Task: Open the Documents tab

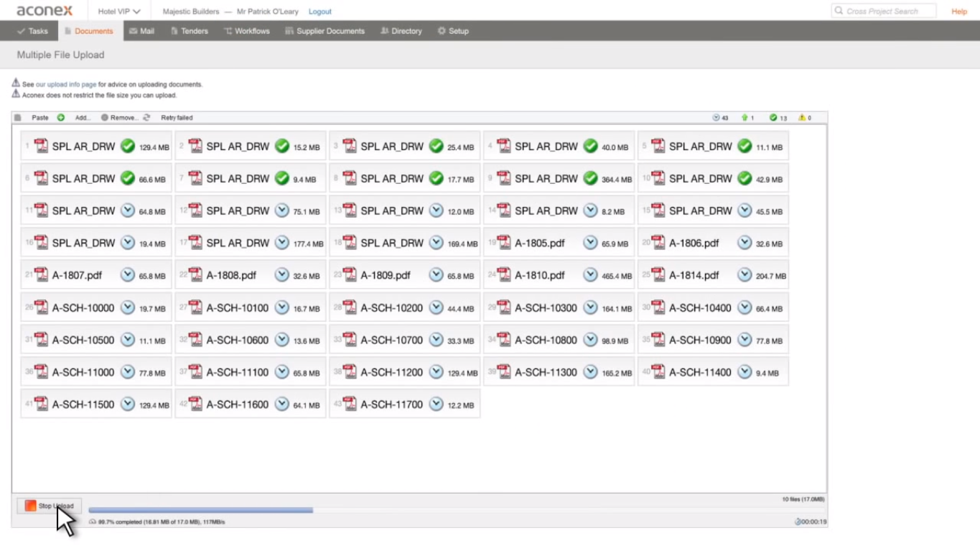Action: (88, 31)
